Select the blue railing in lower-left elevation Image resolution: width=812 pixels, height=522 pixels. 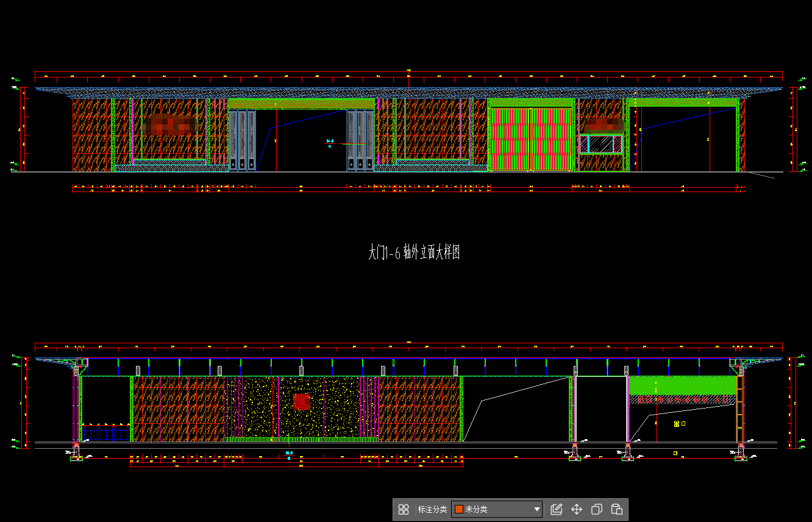[107, 432]
